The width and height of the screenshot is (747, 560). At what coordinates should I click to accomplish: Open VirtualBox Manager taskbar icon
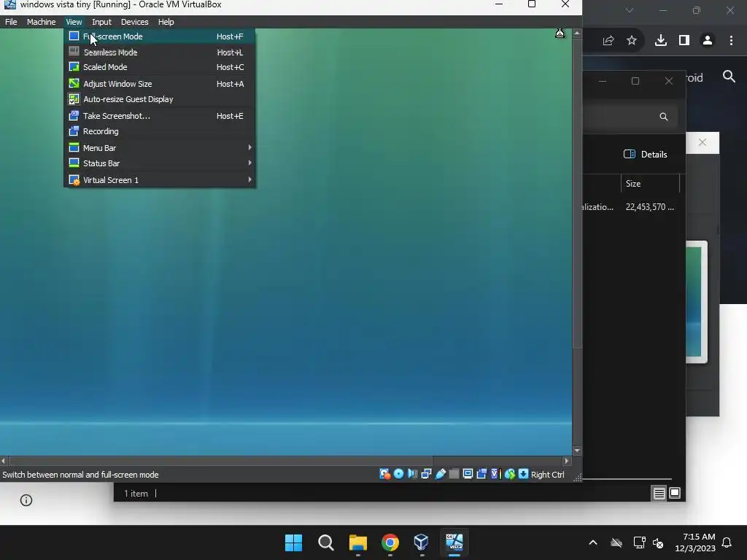[x=422, y=542]
